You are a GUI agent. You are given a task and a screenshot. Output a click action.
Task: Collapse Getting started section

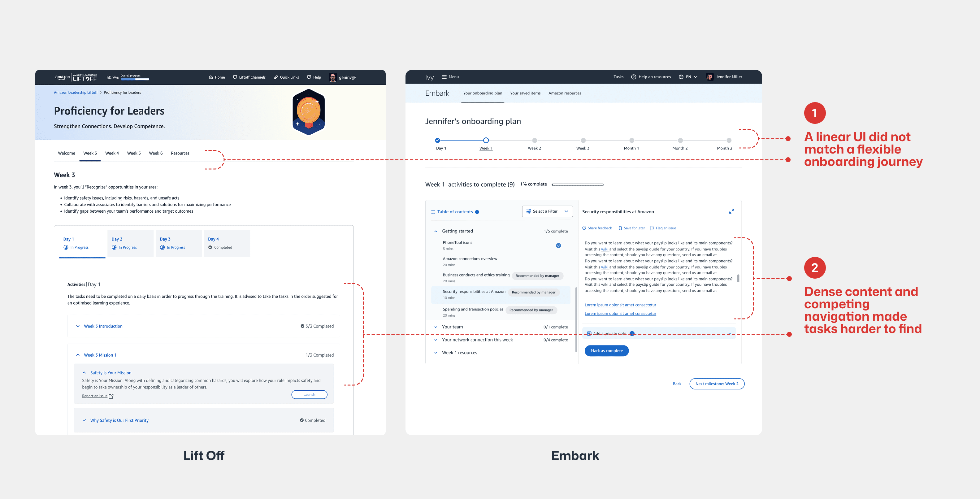[436, 231]
